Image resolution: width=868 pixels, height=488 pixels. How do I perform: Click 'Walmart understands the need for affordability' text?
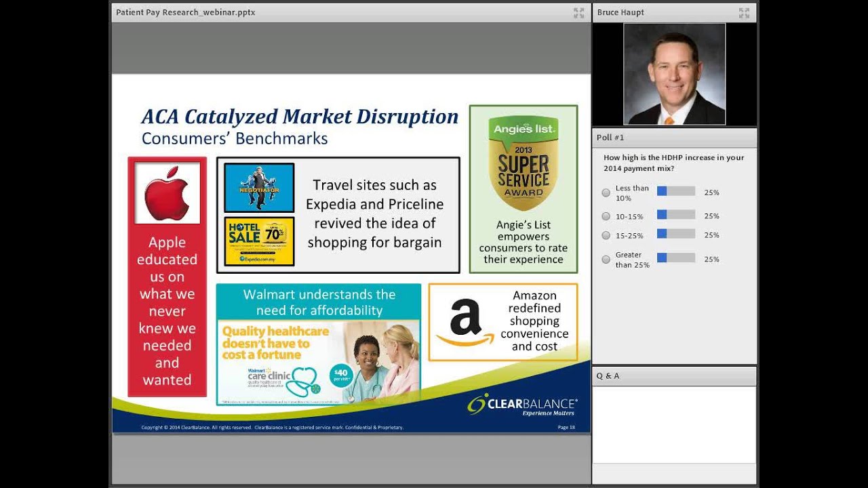[x=319, y=302]
